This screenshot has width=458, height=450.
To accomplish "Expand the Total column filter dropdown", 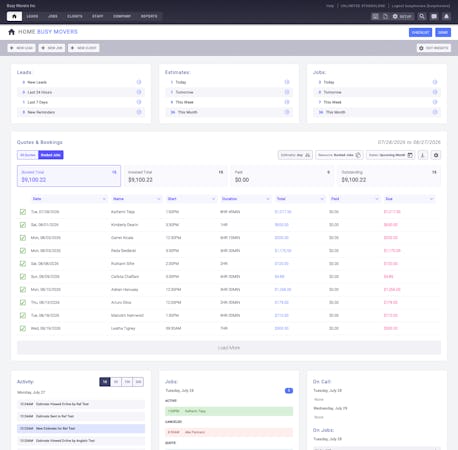I will pyautogui.click(x=322, y=199).
